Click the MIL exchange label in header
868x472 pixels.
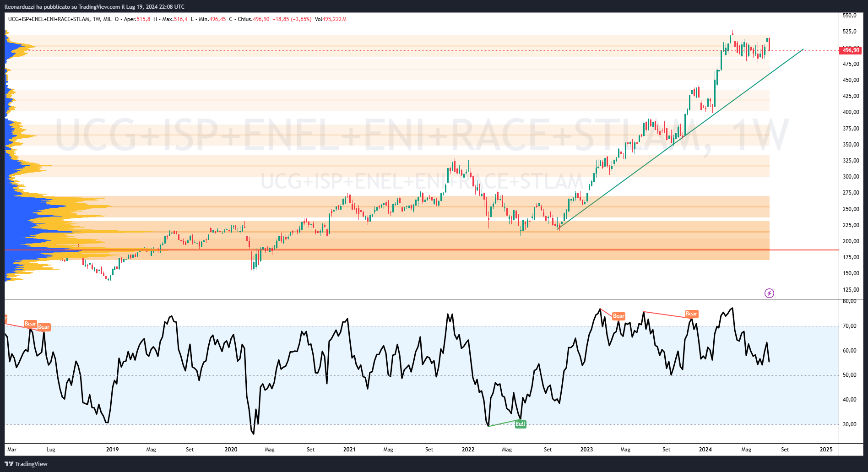click(x=108, y=19)
